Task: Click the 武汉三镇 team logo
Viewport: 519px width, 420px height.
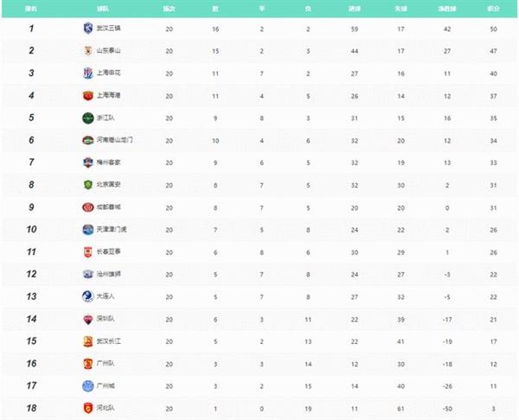Action: pos(87,29)
